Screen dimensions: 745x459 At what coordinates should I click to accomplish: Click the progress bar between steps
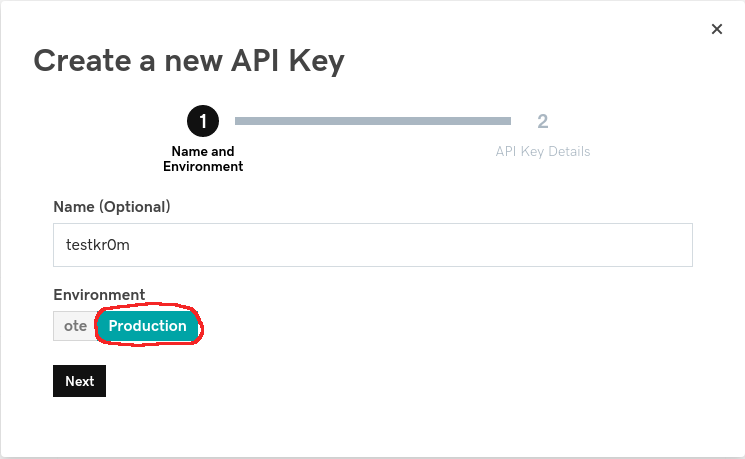pyautogui.click(x=372, y=121)
